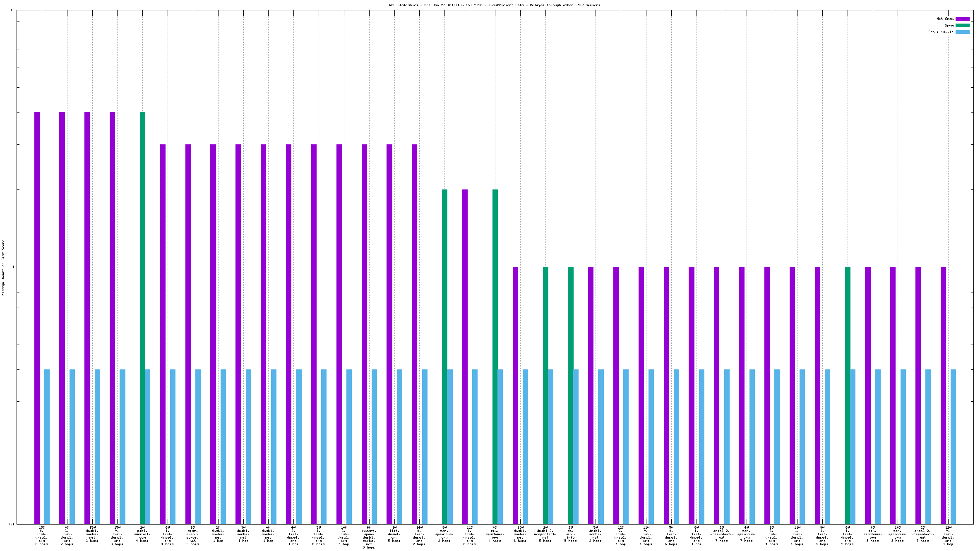Click the y-axis tick value 0.1
This screenshot has width=980, height=551.
click(x=11, y=524)
